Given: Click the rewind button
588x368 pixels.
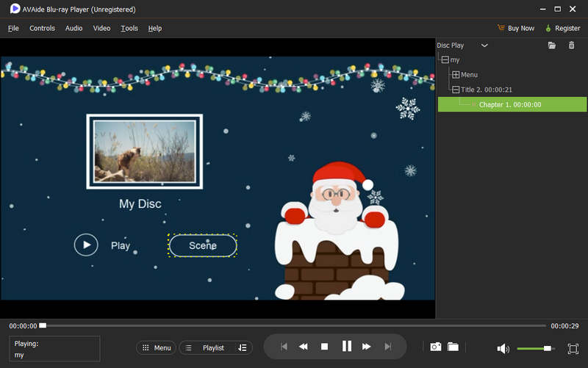Looking at the screenshot, I should coord(303,347).
